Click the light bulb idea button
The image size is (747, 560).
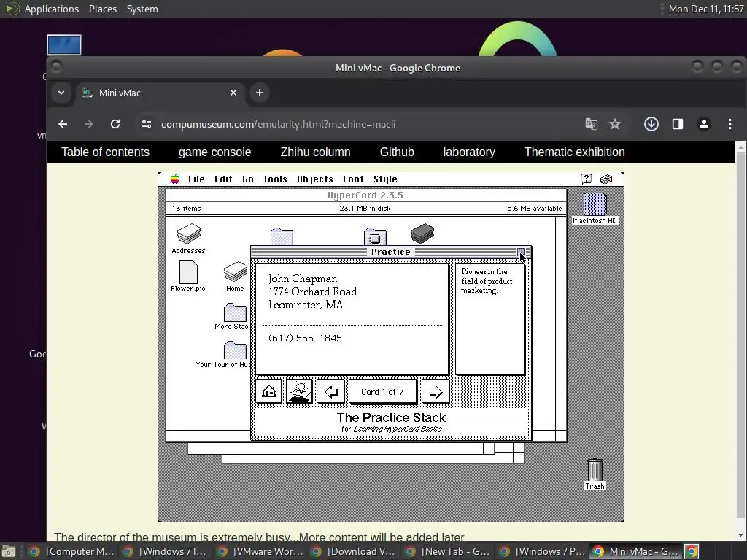click(x=299, y=392)
